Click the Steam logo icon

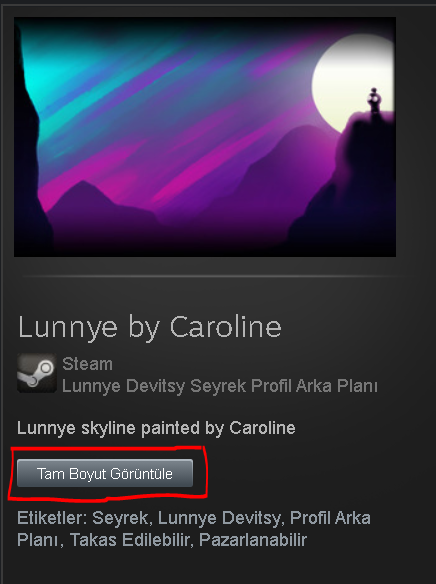[x=36, y=373]
